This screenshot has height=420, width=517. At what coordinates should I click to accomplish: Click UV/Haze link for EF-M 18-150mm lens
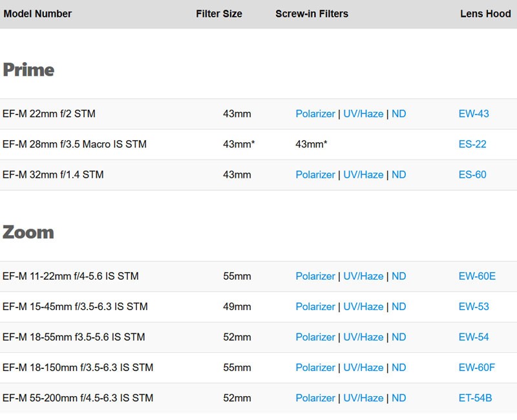(363, 367)
